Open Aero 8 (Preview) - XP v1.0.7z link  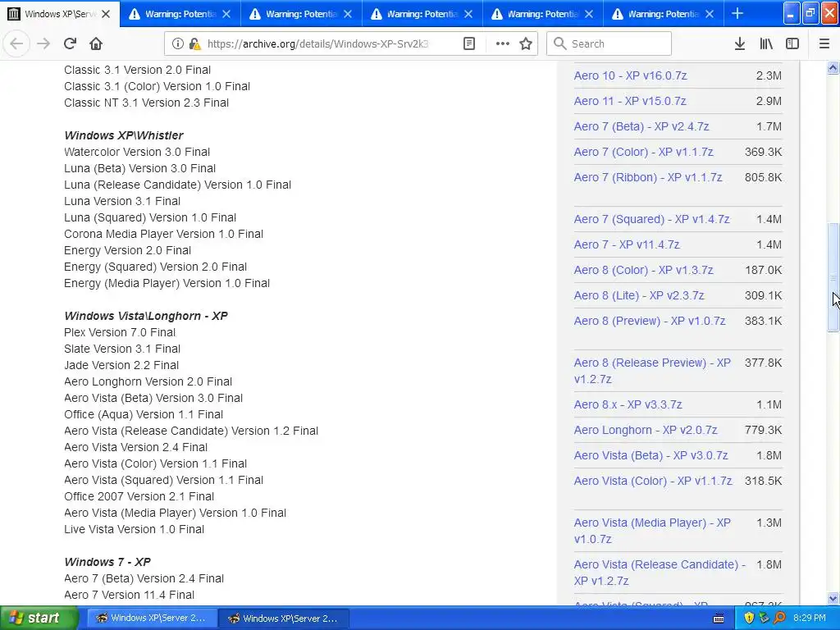click(x=650, y=321)
